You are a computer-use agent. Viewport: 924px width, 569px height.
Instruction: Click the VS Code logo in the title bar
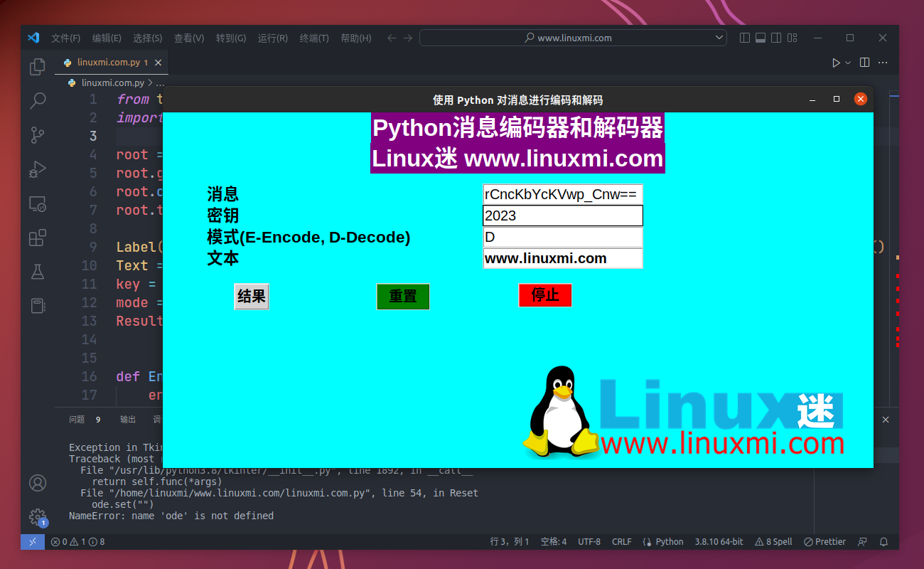33,38
